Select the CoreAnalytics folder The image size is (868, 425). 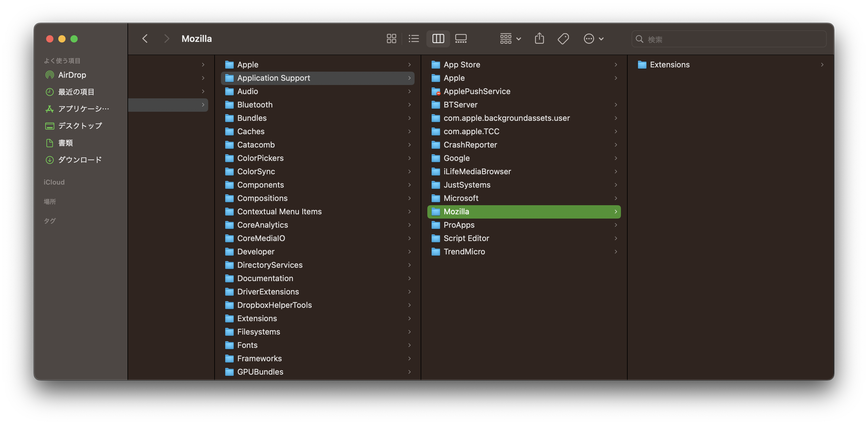tap(317, 225)
